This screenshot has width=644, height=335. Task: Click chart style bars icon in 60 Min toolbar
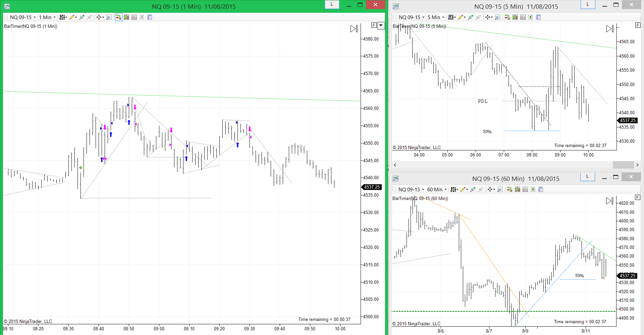(x=453, y=189)
